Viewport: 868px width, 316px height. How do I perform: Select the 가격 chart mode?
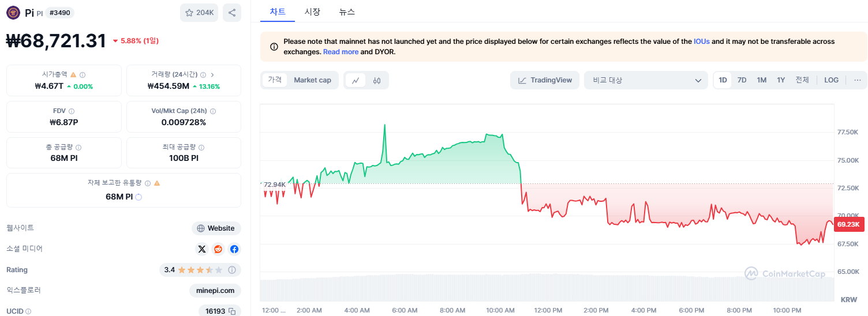pos(275,80)
